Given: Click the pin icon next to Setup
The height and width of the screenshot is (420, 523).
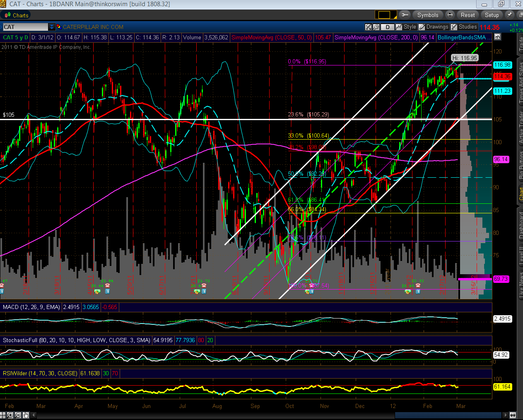Looking at the screenshot, I should [x=510, y=15].
